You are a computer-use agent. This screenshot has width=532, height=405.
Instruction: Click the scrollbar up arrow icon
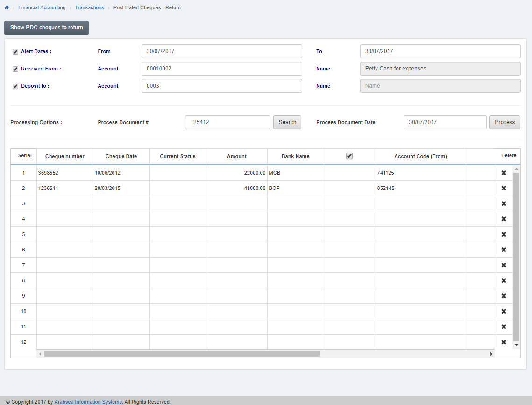point(516,168)
